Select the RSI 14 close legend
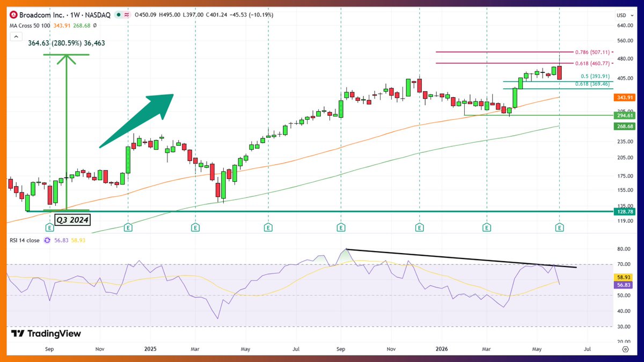Image resolution: width=644 pixels, height=362 pixels. pos(24,240)
